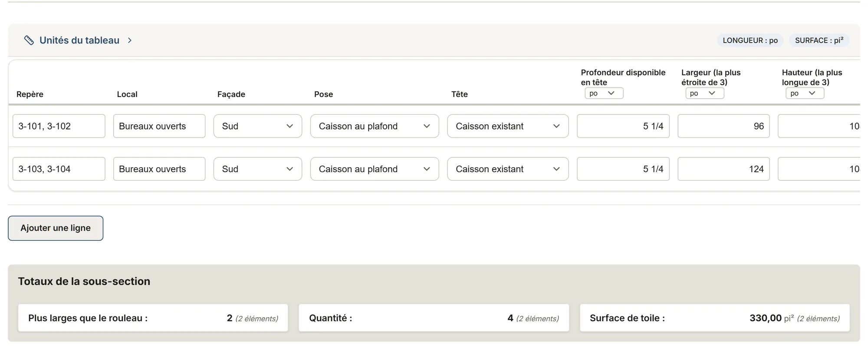The image size is (868, 349).
Task: Click the first row Profondeur field 5 1/4
Action: [x=623, y=126]
